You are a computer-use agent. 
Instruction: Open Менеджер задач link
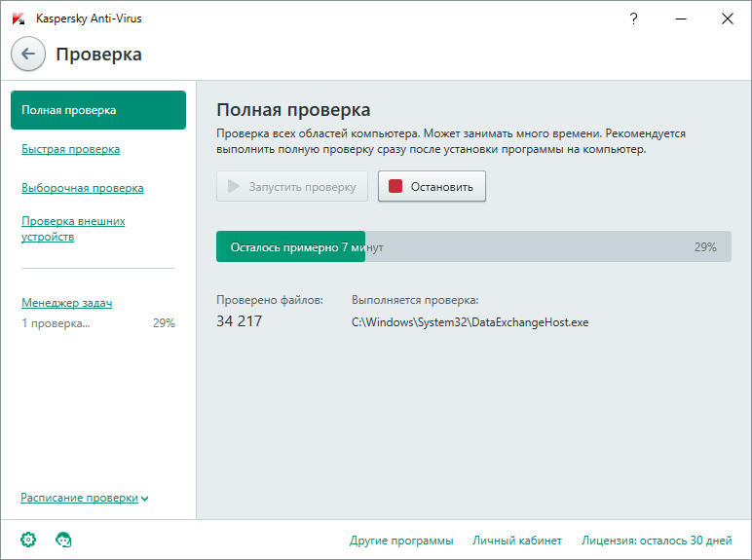coord(66,303)
